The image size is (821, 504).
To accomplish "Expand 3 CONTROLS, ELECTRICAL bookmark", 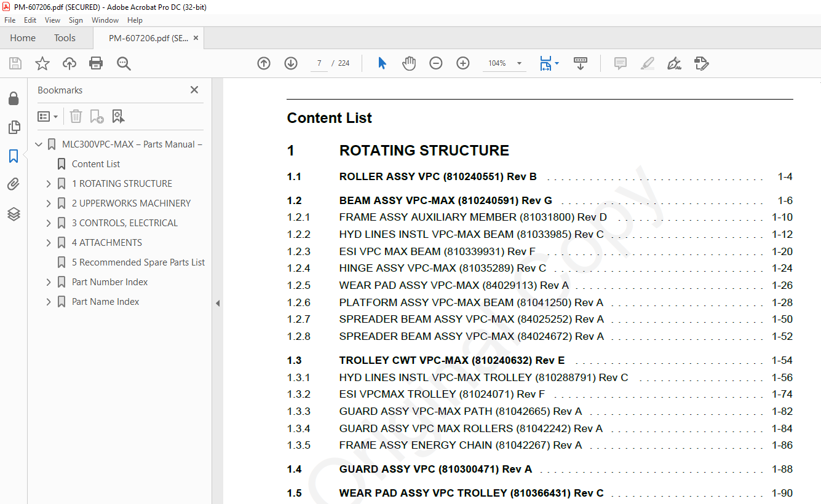I will point(49,223).
